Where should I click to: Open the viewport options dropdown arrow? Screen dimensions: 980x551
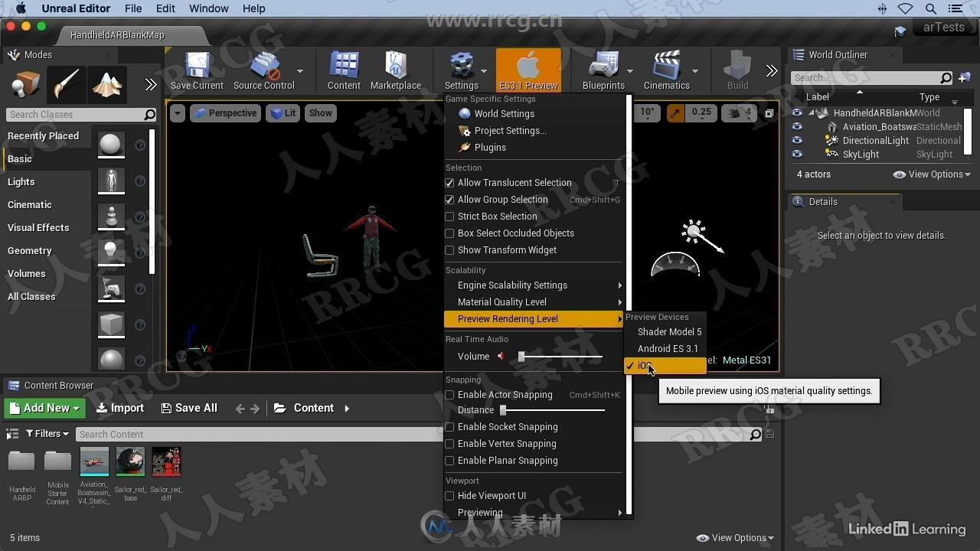[x=178, y=113]
